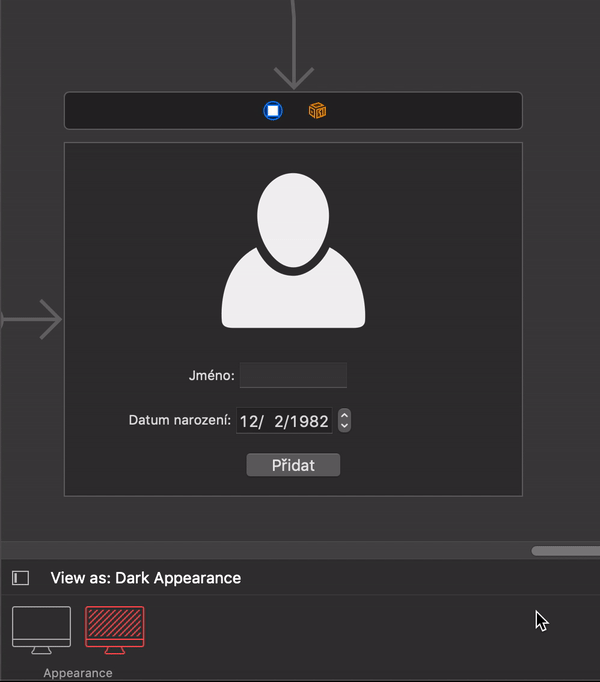Click the Appearance label below monitors
This screenshot has width=600, height=682.
[78, 673]
